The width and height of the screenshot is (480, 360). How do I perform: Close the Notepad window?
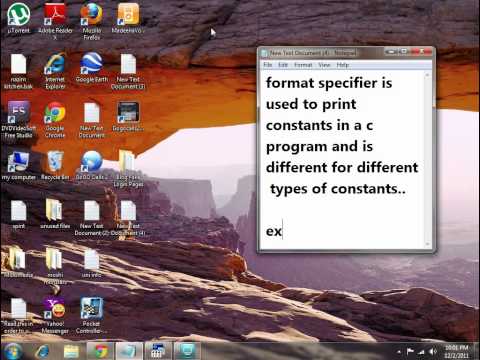[x=421, y=52]
